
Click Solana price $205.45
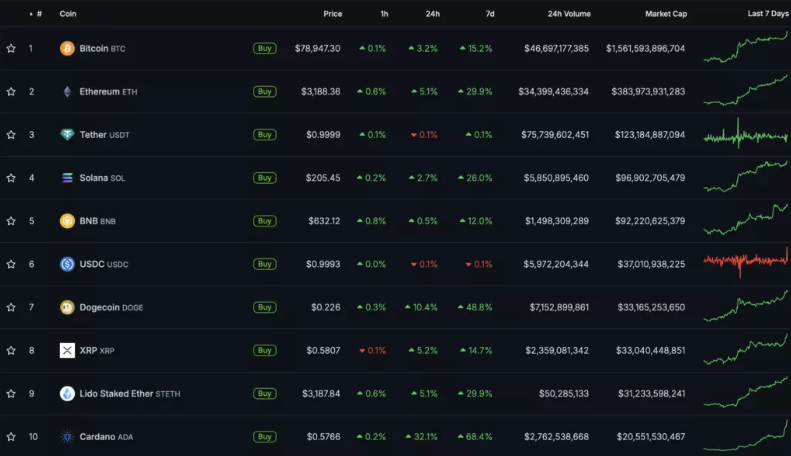(x=323, y=178)
